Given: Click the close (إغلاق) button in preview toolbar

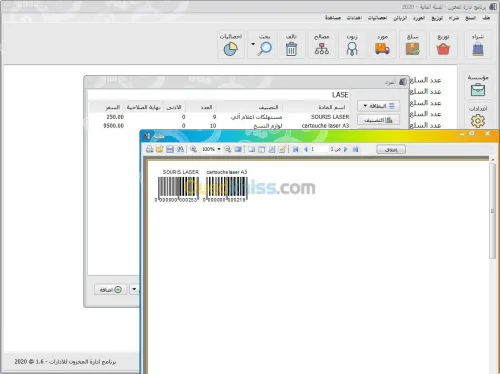Looking at the screenshot, I should 391,149.
